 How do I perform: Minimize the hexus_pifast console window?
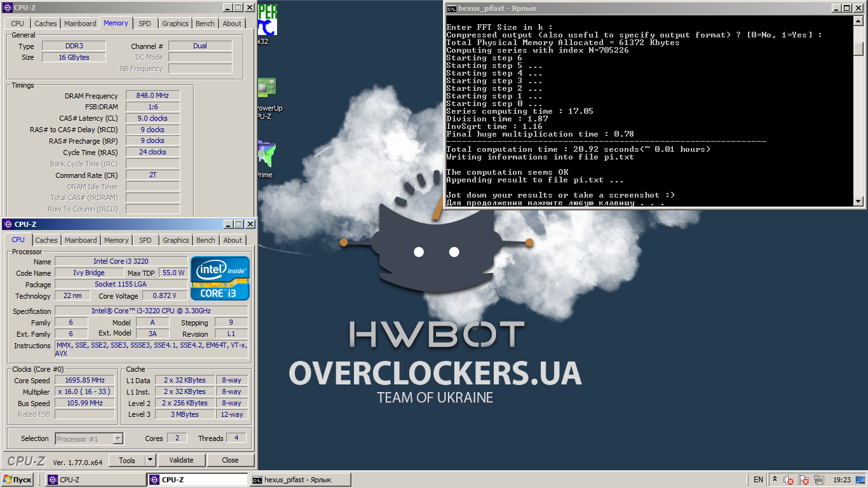click(x=836, y=8)
